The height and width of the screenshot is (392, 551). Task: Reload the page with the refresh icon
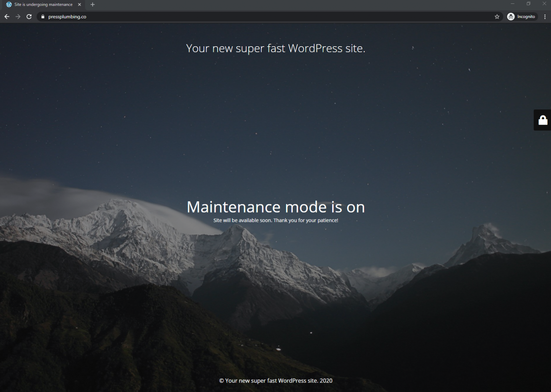pos(29,16)
